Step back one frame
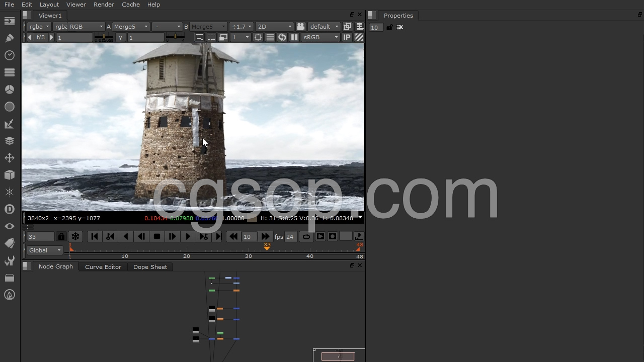 click(141, 236)
